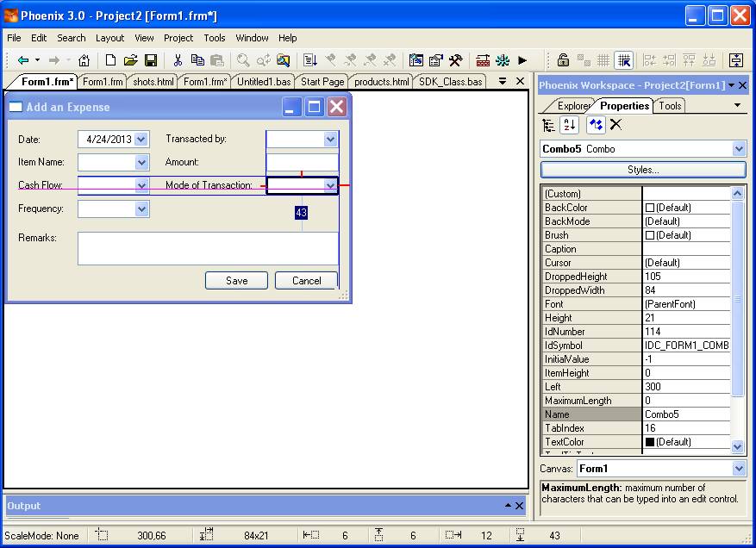
Task: Click the Styles... button
Action: (643, 170)
